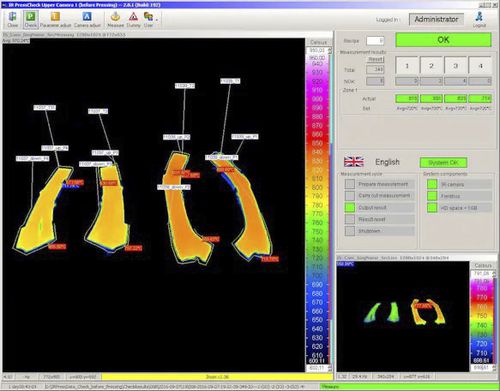Click the Recipe number input field
The image size is (500, 391).
point(375,41)
